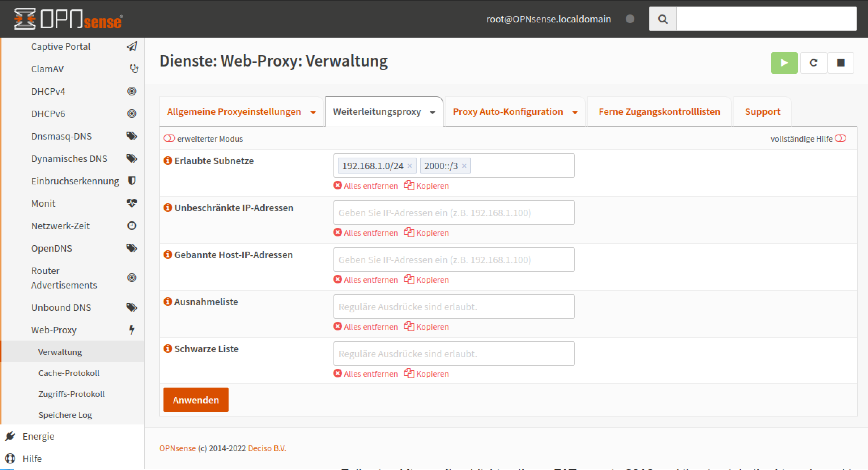Expand the Weiterleitungsproxy tab dropdown arrow

pyautogui.click(x=432, y=112)
